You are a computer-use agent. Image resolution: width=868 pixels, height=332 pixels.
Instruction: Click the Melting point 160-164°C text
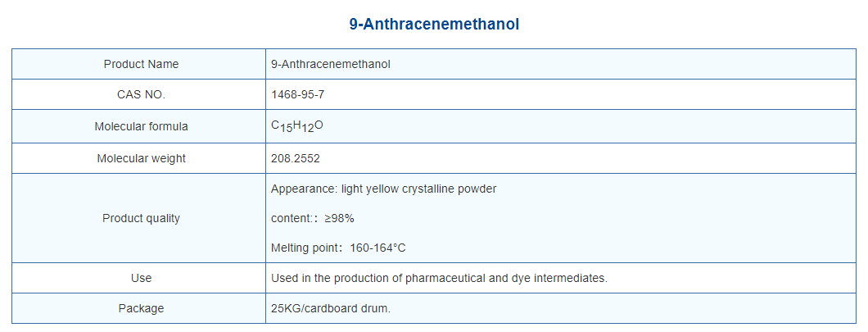(338, 248)
